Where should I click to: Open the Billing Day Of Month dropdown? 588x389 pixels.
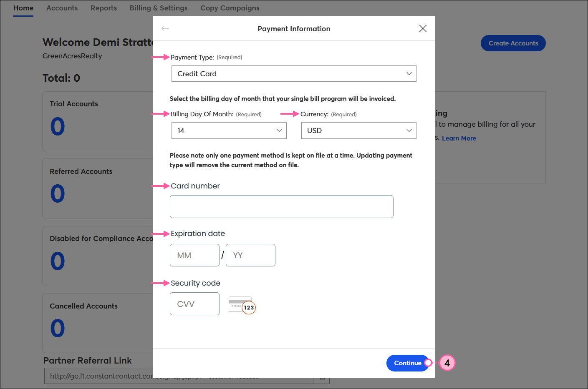[229, 131]
